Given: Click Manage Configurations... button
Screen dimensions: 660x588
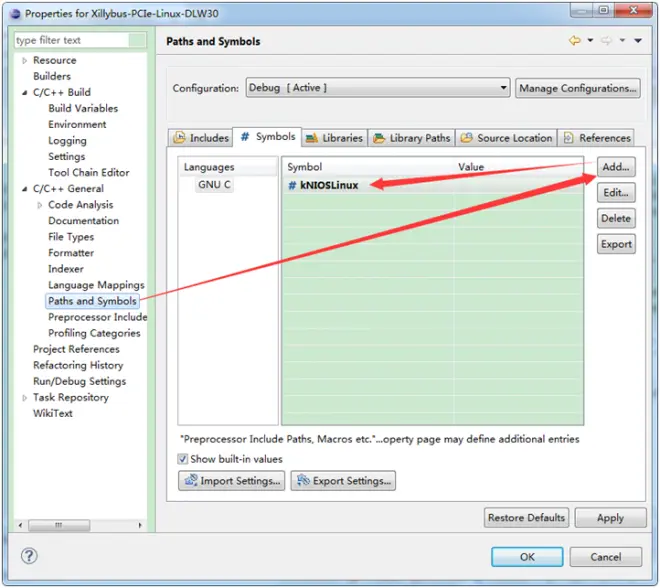Looking at the screenshot, I should (x=578, y=88).
